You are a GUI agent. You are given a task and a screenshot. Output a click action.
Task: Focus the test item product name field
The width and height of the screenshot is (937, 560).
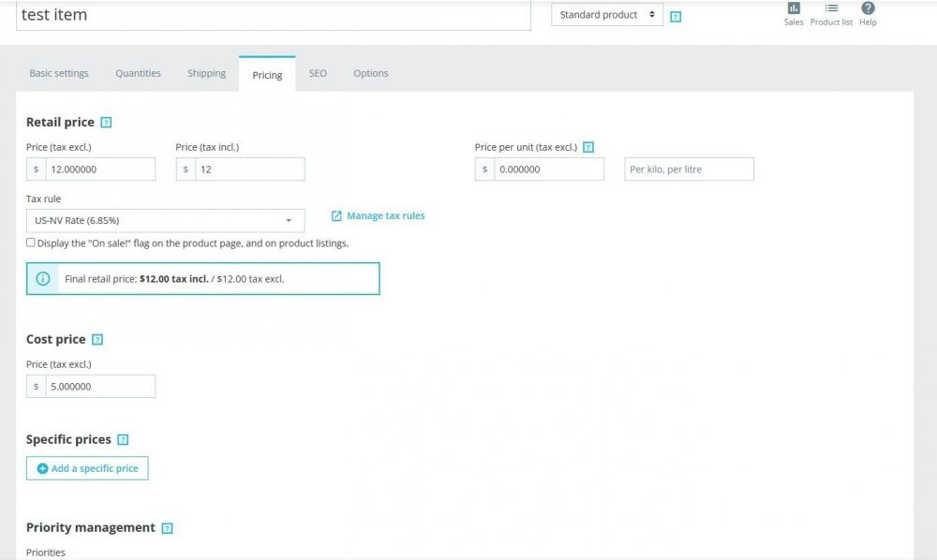[x=273, y=15]
